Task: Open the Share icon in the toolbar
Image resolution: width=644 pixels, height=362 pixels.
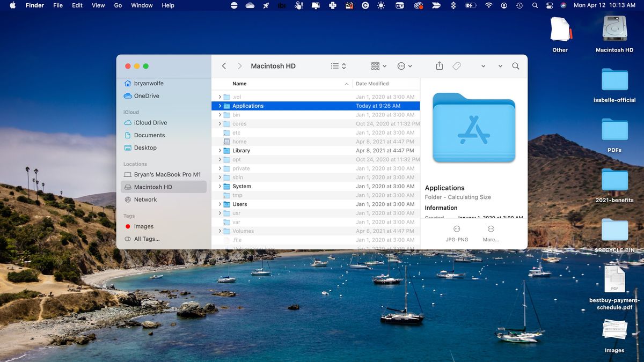Action: (439, 65)
